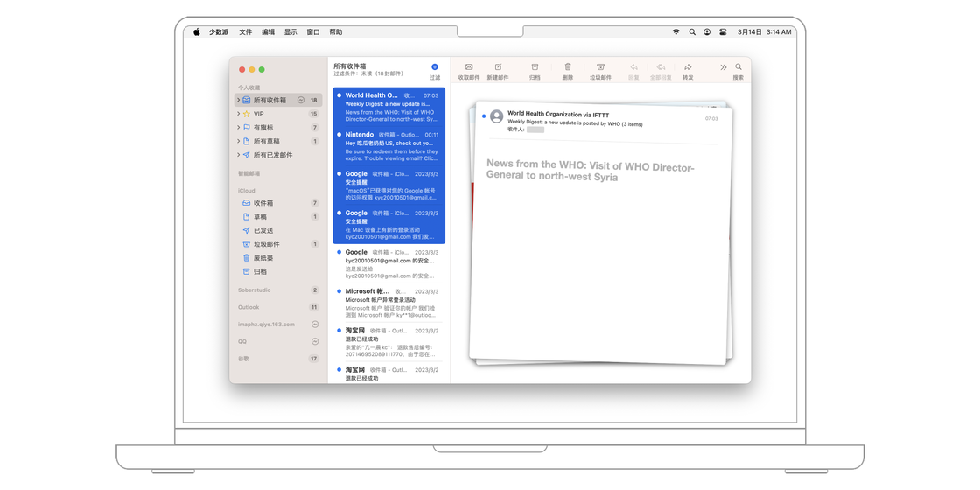Viewport: 980px width, 490px height.
Task: Archive the message using the 归档 toolbar icon
Action: pos(535,67)
